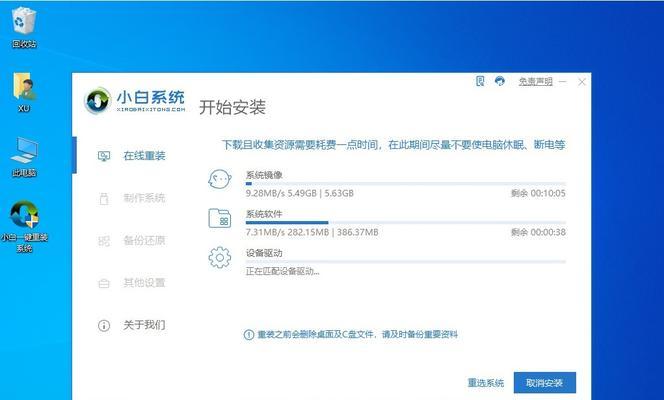The height and width of the screenshot is (400, 664).
Task: Close the 小白系统 window
Action: [x=582, y=82]
